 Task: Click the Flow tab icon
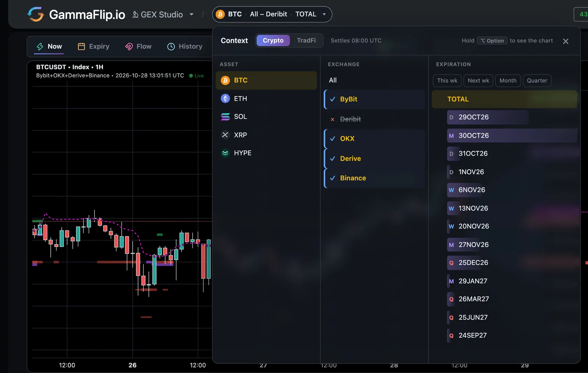pos(129,46)
